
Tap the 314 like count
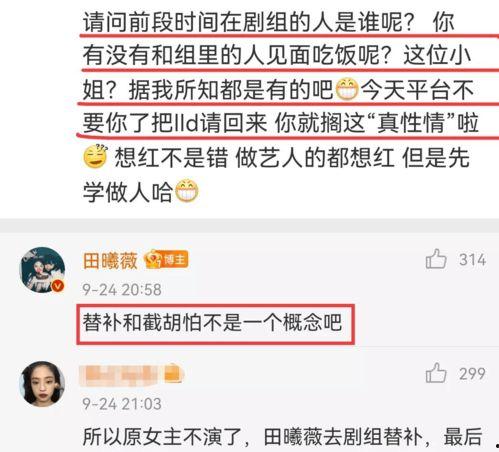pyautogui.click(x=472, y=260)
